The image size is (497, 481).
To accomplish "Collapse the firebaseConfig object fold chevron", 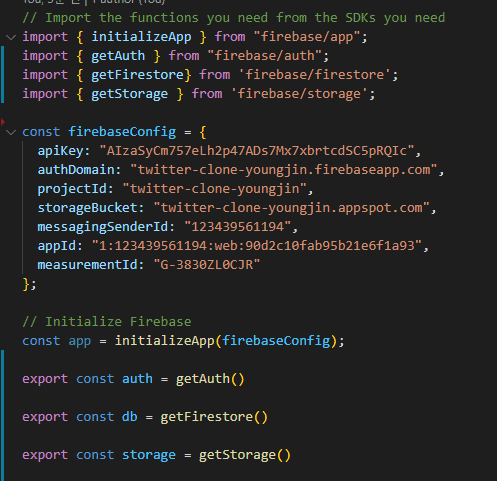I will click(x=11, y=132).
